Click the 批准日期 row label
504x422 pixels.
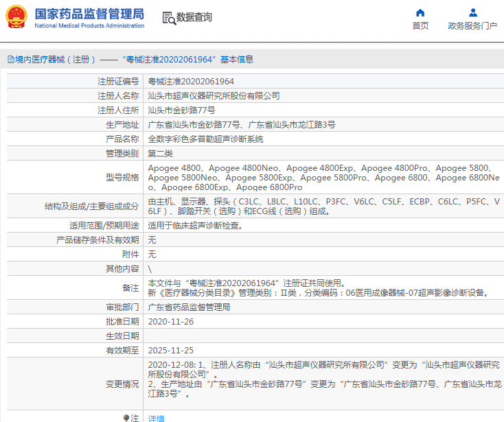click(x=122, y=322)
